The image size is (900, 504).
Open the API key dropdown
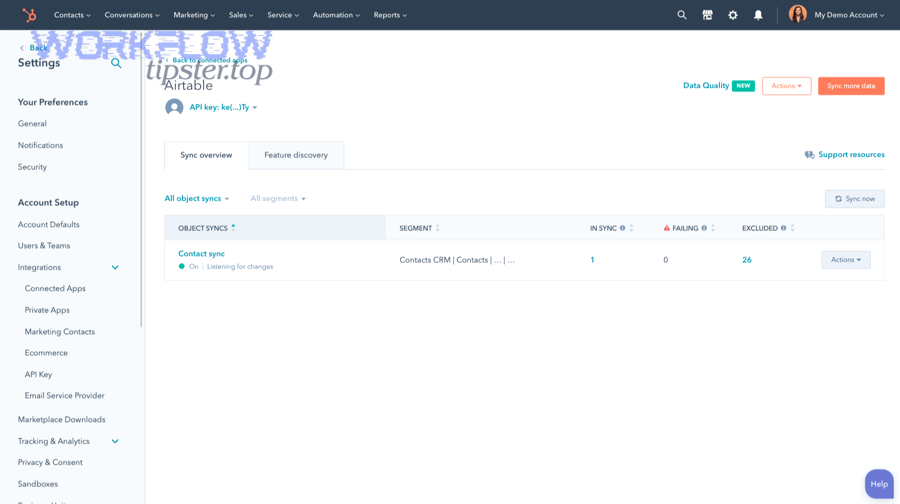(x=223, y=107)
